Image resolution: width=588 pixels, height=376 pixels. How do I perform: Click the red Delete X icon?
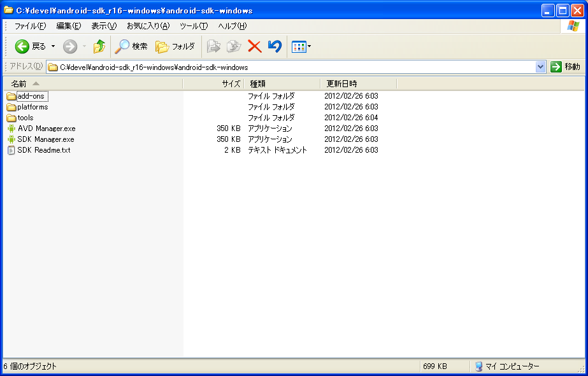coord(255,46)
